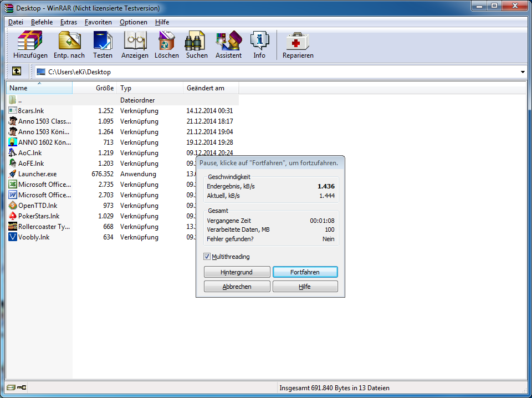Select the Launcher.exe rocket icon
This screenshot has height=398, width=532.
click(x=13, y=174)
